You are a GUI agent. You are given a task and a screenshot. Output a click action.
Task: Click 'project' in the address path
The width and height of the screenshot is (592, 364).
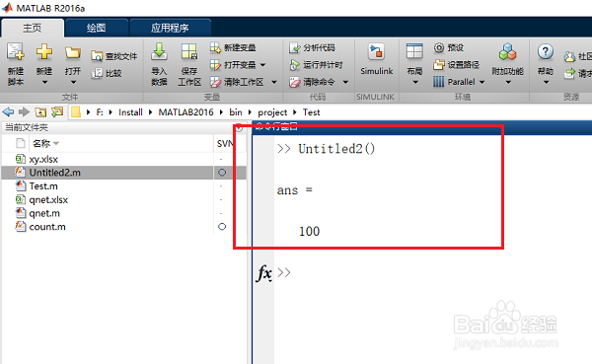pyautogui.click(x=272, y=112)
